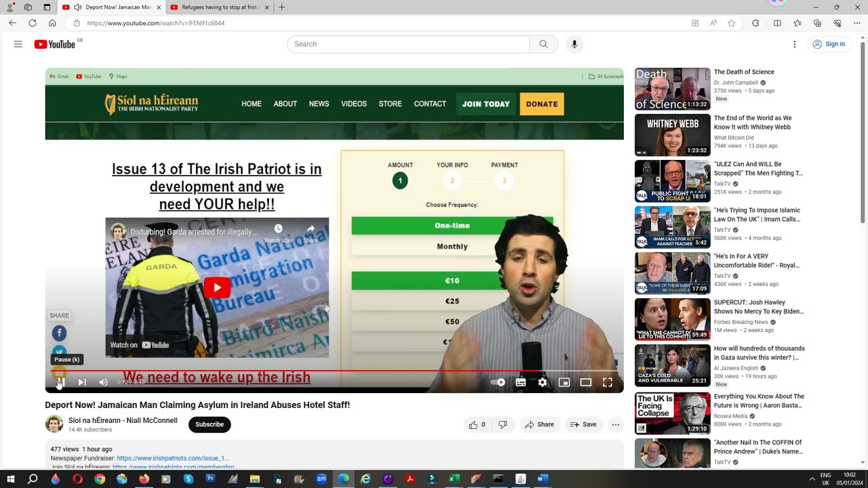Open Edge collections
The height and width of the screenshot is (488, 868).
[x=817, y=23]
